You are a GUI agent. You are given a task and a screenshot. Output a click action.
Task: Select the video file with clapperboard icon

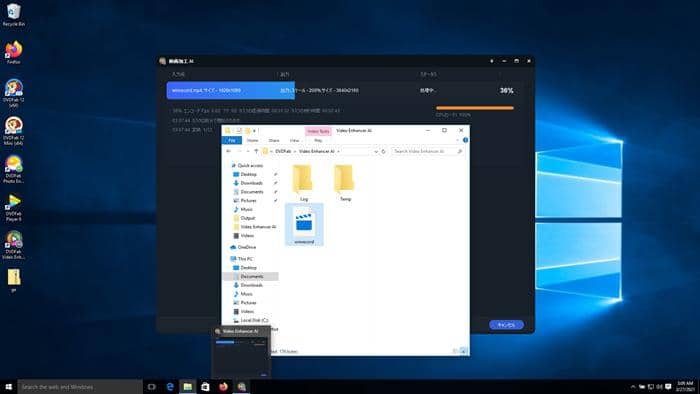[304, 224]
